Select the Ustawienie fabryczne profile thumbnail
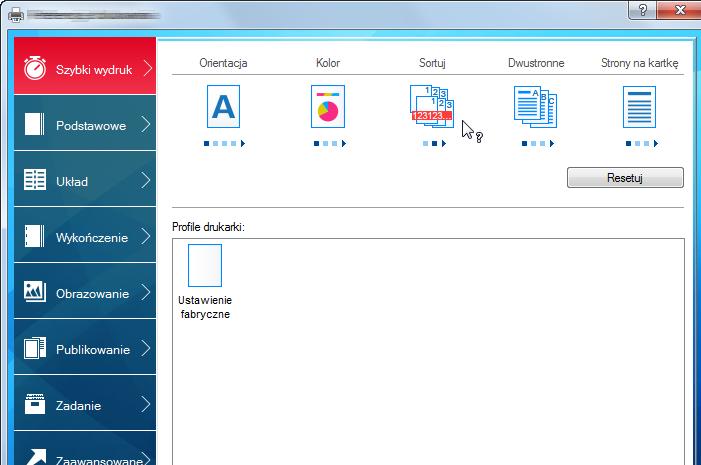 [x=205, y=265]
